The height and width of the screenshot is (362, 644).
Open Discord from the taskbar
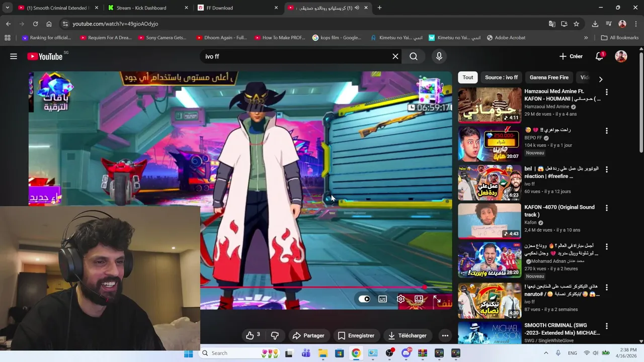pos(406,353)
